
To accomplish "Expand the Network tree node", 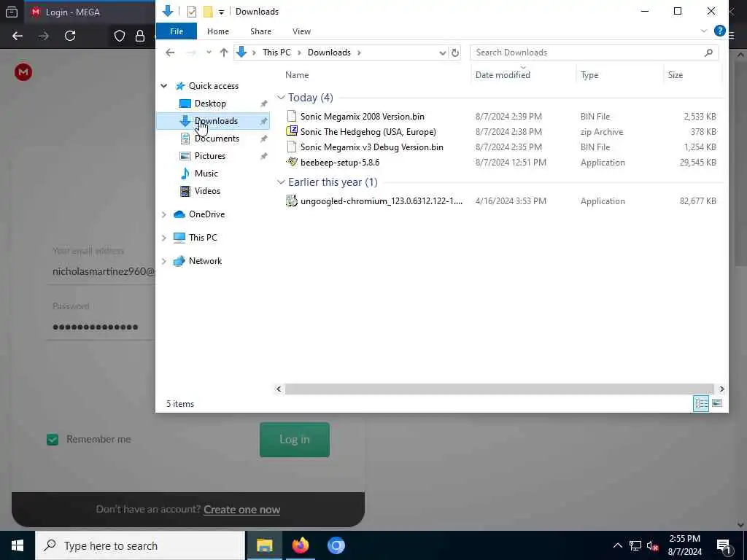I will [164, 261].
